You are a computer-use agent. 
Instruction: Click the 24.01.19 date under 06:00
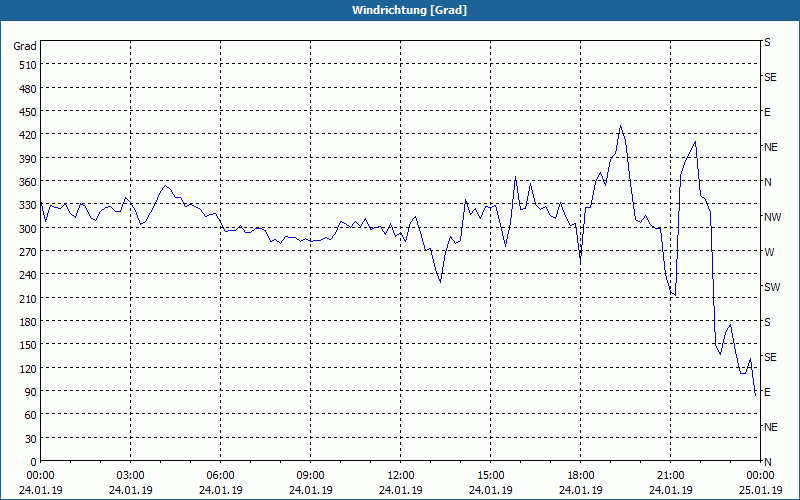click(220, 490)
